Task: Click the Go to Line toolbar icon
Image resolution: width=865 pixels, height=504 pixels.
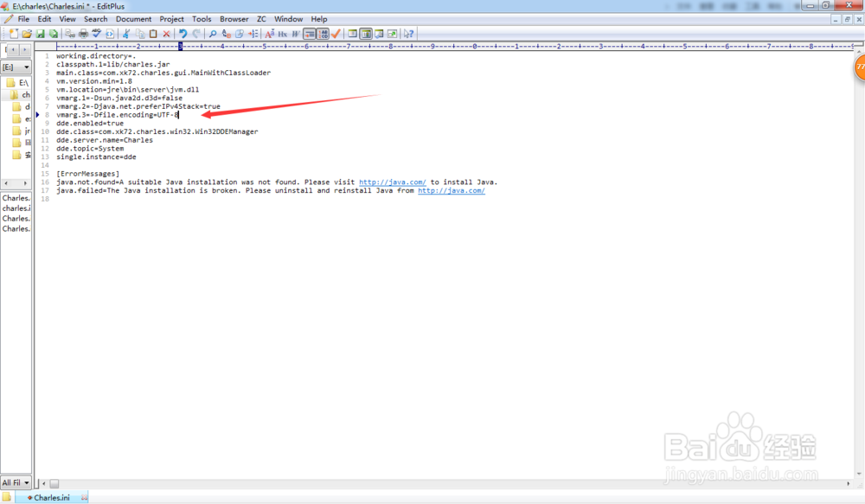Action: (253, 34)
